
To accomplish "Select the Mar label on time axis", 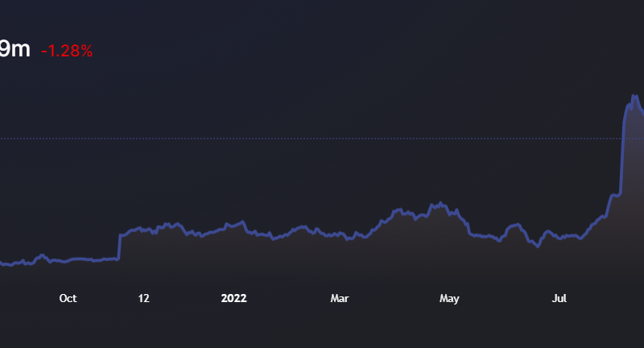I will (x=340, y=299).
